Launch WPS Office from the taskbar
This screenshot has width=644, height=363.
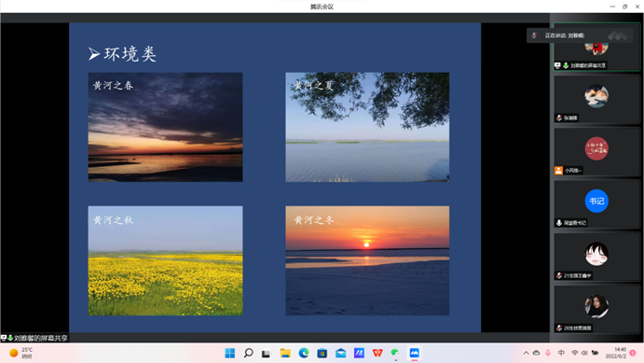[x=377, y=353]
